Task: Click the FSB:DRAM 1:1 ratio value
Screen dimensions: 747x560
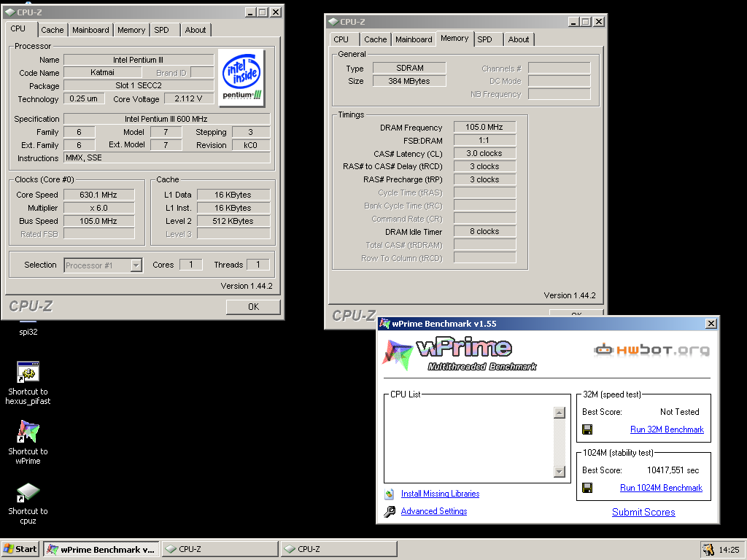Action: pos(484,141)
